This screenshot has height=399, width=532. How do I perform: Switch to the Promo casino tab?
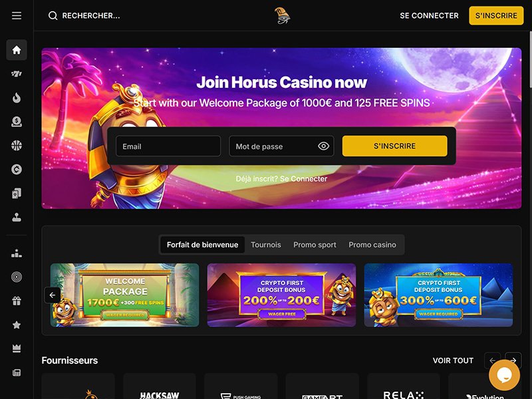pos(372,245)
